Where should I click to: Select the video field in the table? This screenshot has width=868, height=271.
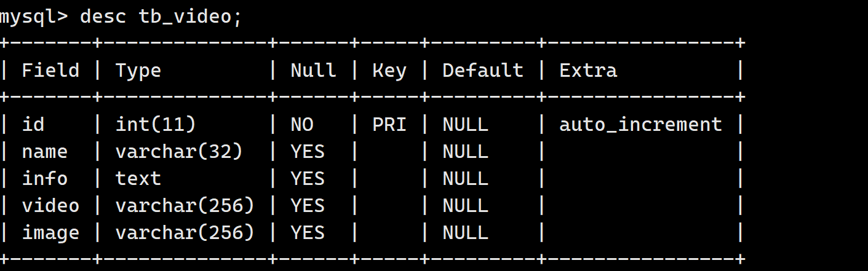click(x=50, y=205)
